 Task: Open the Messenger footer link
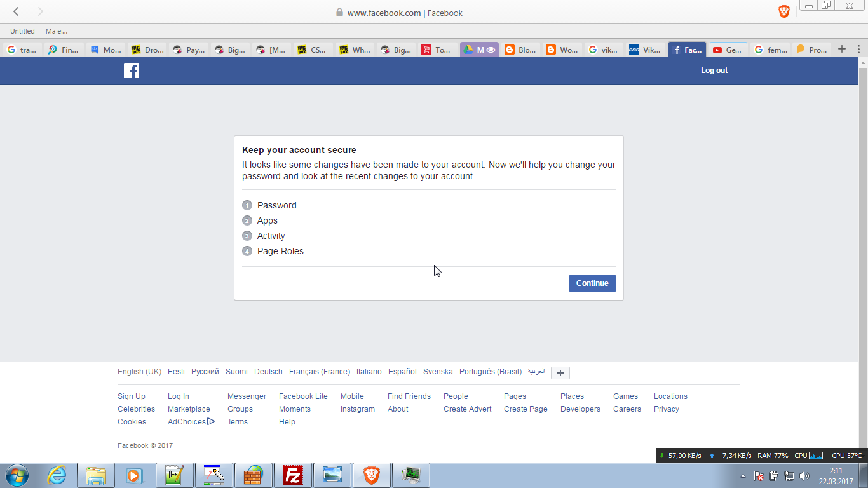point(247,396)
